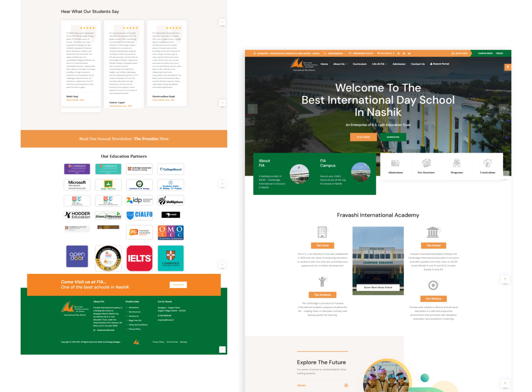
Task: Click the Facebook icon in top bar
Action: 394,53
